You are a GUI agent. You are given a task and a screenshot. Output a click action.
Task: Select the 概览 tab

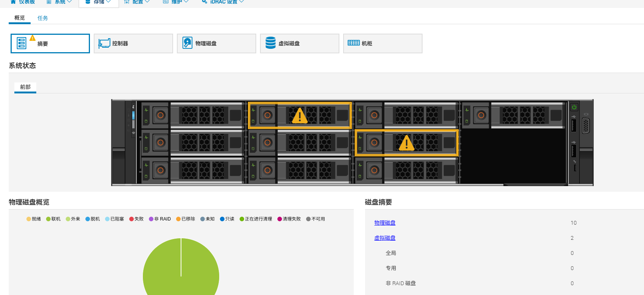(20, 18)
